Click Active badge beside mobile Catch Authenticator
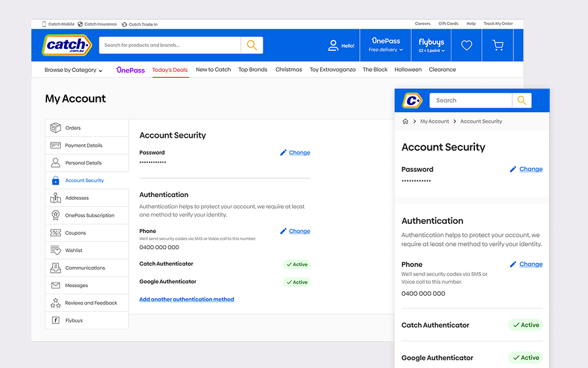The height and width of the screenshot is (368, 588). click(526, 325)
